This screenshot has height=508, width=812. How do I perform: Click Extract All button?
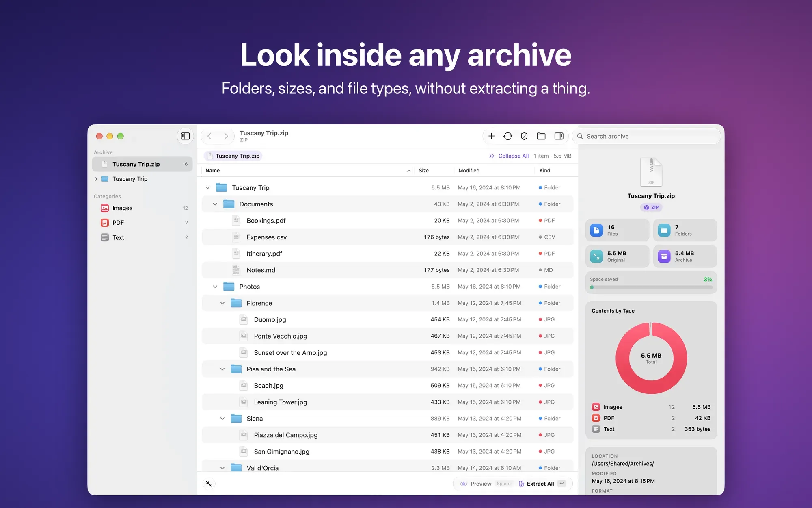click(542, 484)
